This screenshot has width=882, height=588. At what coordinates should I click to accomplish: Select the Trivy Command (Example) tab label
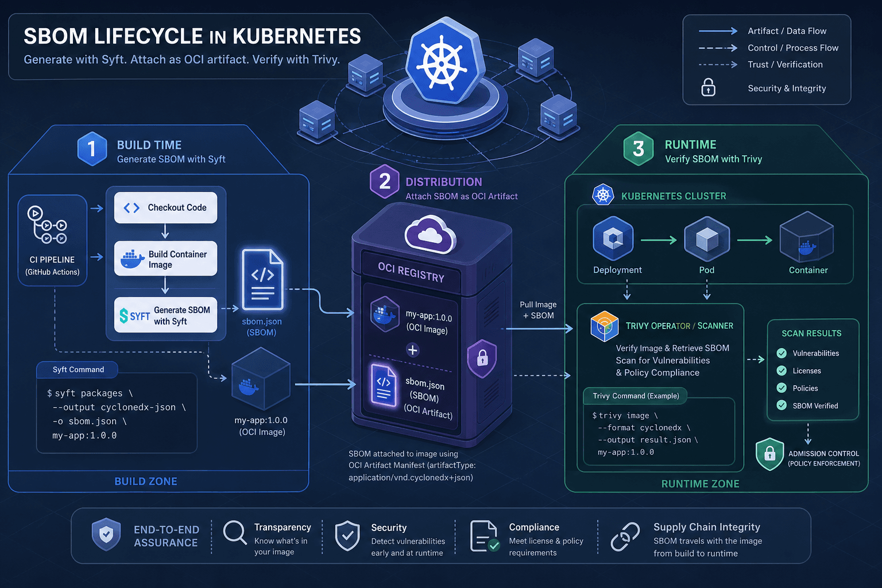(636, 396)
